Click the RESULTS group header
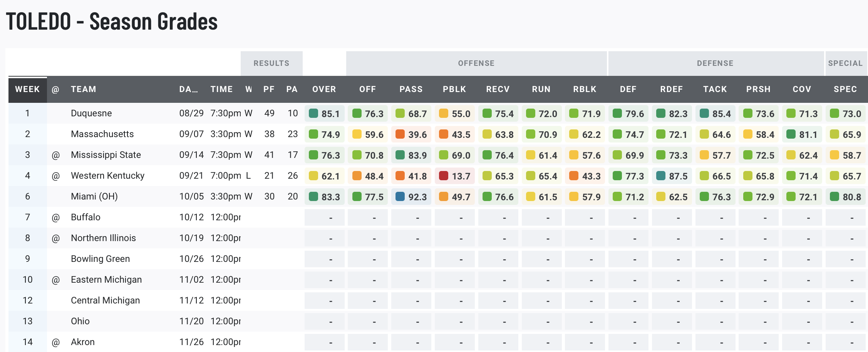This screenshot has height=352, width=868. click(x=271, y=64)
